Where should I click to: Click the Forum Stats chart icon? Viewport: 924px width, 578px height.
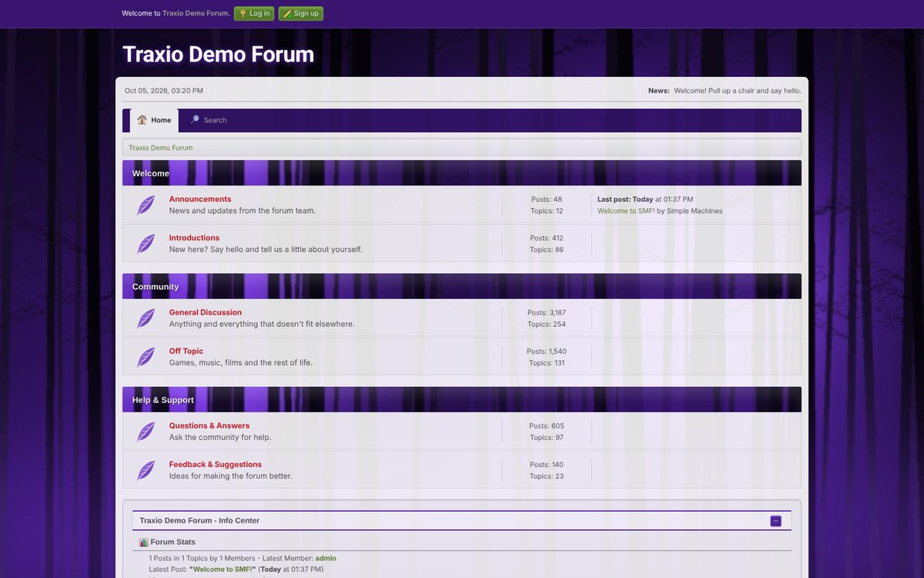click(x=143, y=542)
